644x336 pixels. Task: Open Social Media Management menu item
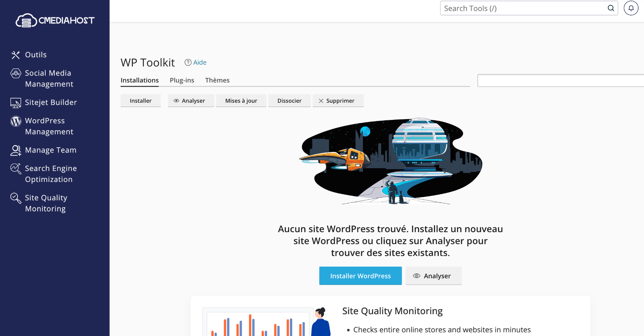pos(49,78)
